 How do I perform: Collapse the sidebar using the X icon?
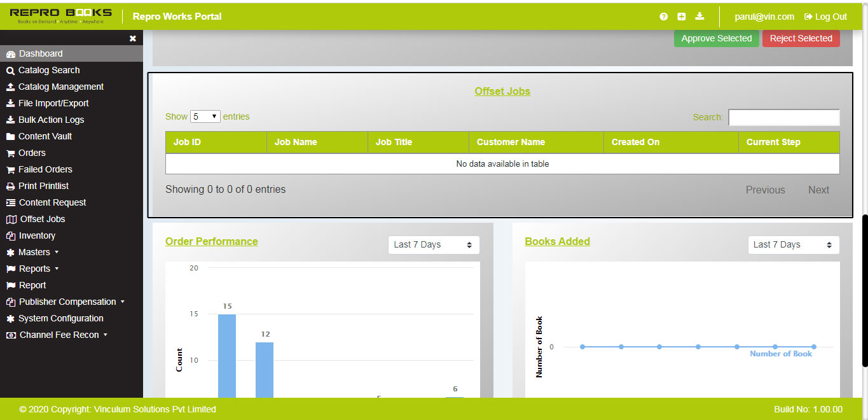pos(132,38)
